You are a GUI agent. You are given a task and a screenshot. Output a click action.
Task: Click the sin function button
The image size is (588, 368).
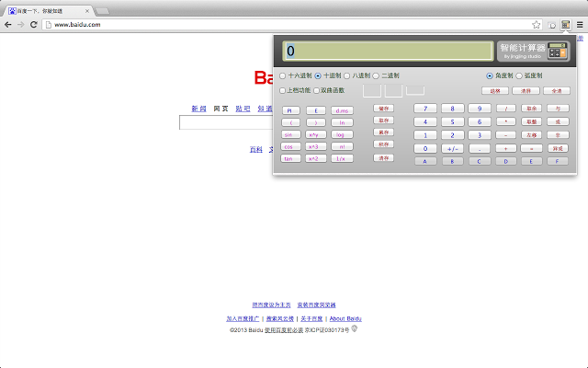pyautogui.click(x=290, y=135)
